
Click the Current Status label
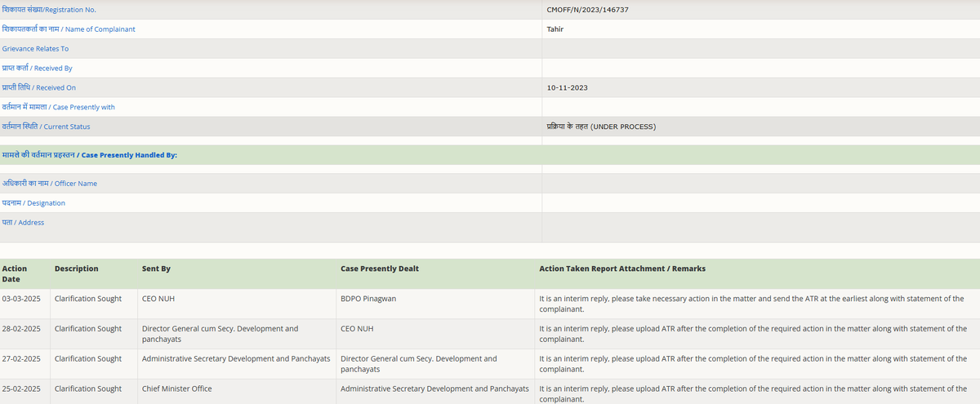47,127
